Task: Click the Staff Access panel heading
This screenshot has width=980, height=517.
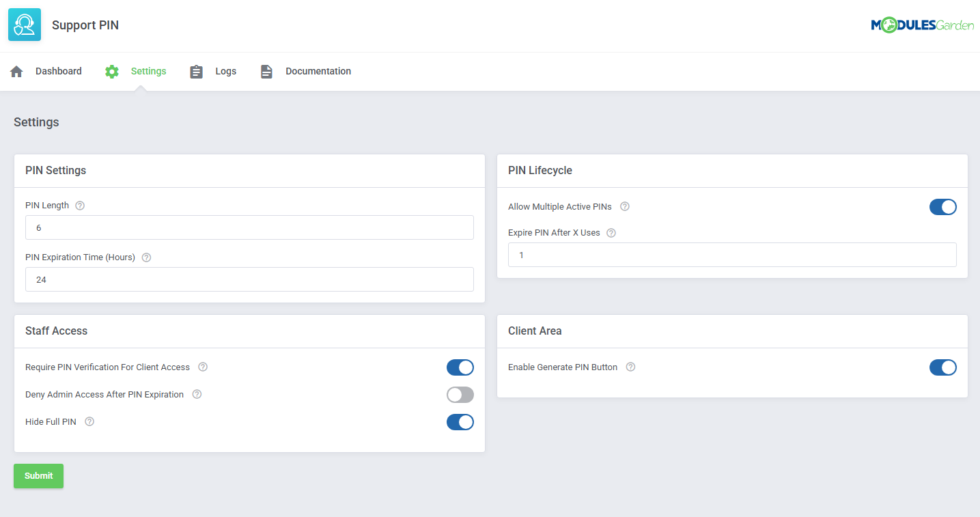Action: pyautogui.click(x=57, y=331)
